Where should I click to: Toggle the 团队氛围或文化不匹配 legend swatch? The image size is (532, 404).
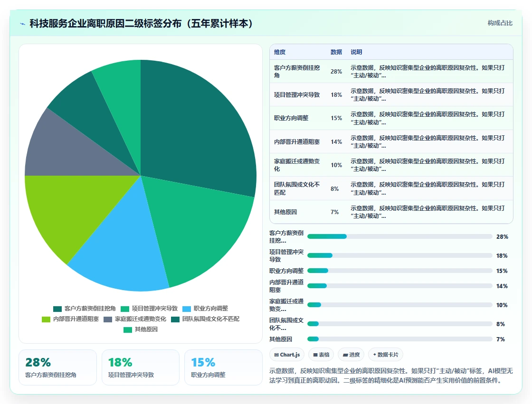point(175,319)
